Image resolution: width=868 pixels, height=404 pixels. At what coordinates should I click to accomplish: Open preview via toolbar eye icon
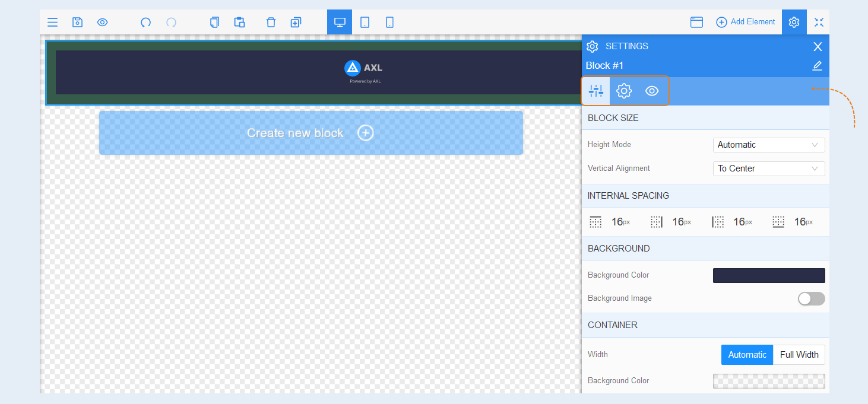(x=102, y=23)
